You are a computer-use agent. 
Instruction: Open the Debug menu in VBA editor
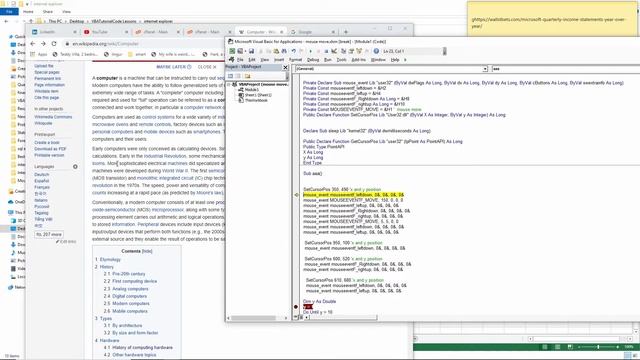[x=313, y=60]
